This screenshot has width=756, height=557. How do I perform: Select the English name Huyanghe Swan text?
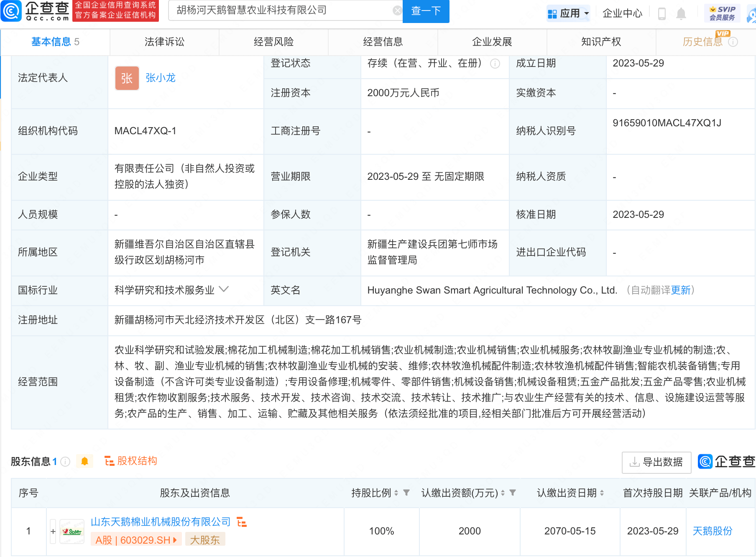(x=492, y=290)
